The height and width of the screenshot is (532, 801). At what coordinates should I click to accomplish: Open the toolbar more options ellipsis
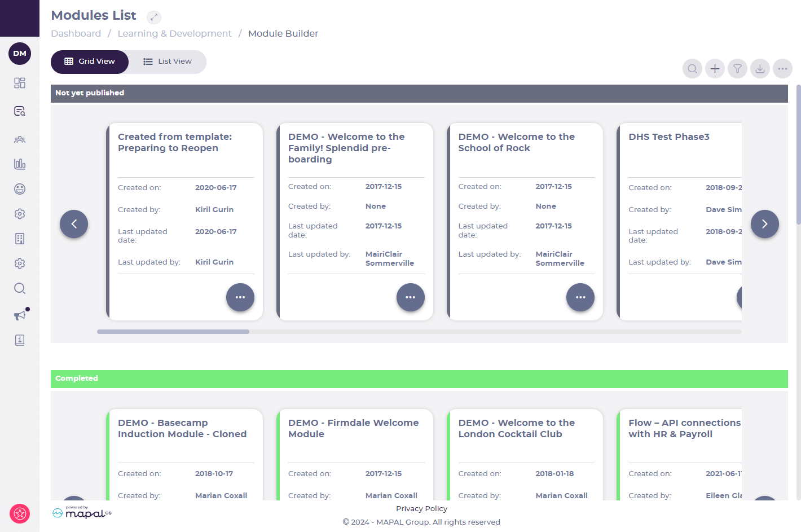click(782, 69)
